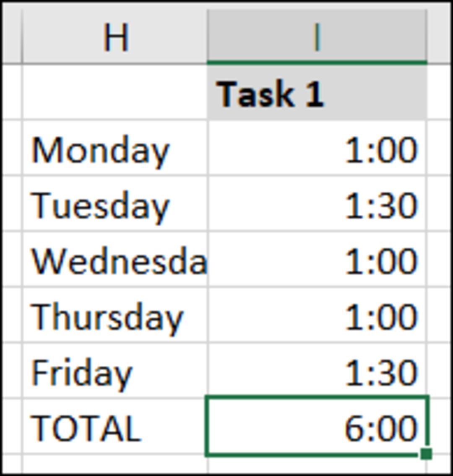Image resolution: width=453 pixels, height=476 pixels.
Task: Select the Tuesday label cell
Action: [115, 203]
